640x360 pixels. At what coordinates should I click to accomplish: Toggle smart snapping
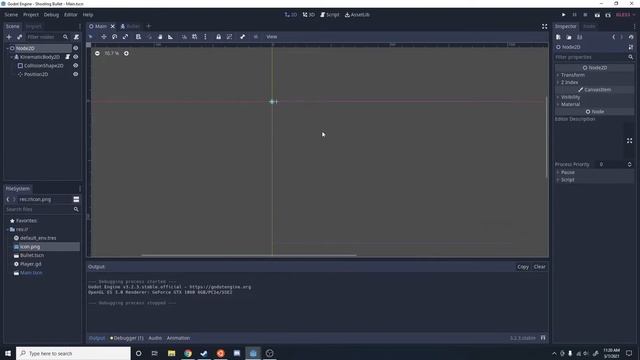click(x=184, y=37)
